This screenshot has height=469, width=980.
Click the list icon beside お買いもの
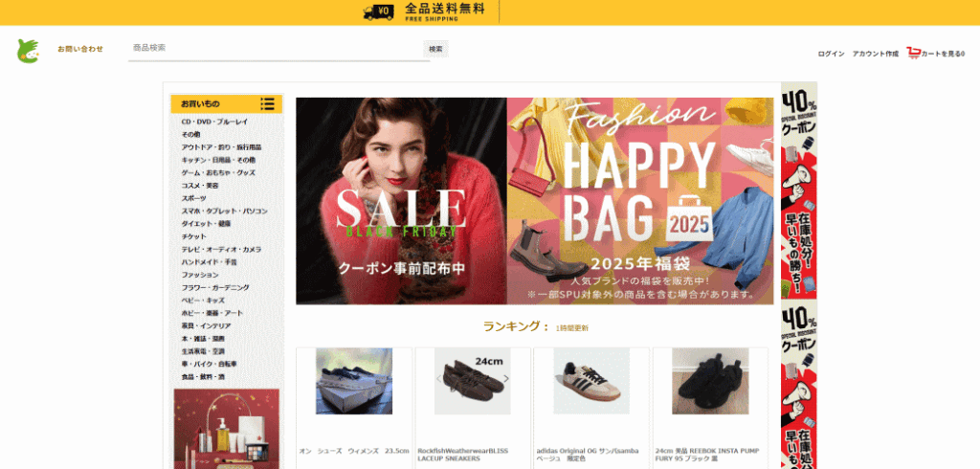[x=268, y=103]
